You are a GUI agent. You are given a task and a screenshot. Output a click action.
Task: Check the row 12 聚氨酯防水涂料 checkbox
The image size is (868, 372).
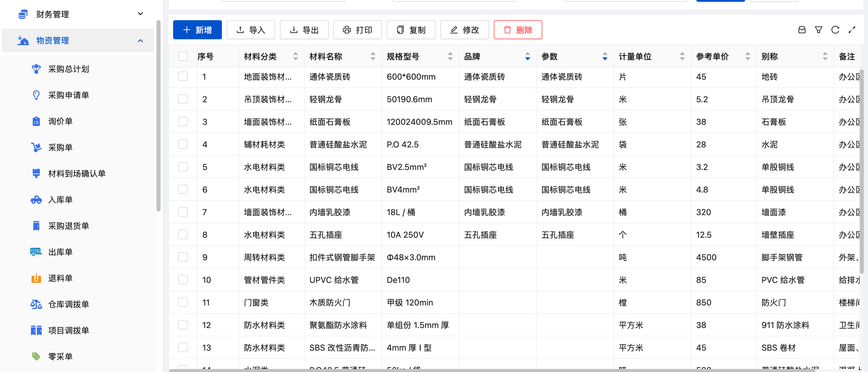click(183, 324)
